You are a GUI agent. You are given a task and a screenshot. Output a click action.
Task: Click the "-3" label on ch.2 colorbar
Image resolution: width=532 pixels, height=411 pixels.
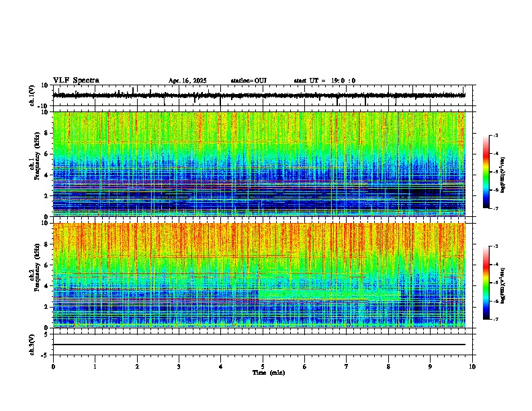pos(495,246)
